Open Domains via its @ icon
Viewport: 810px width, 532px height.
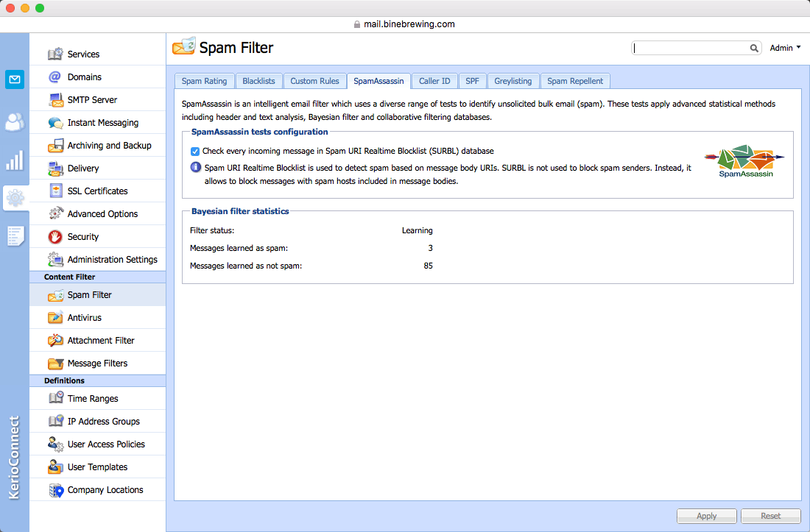[x=54, y=77]
